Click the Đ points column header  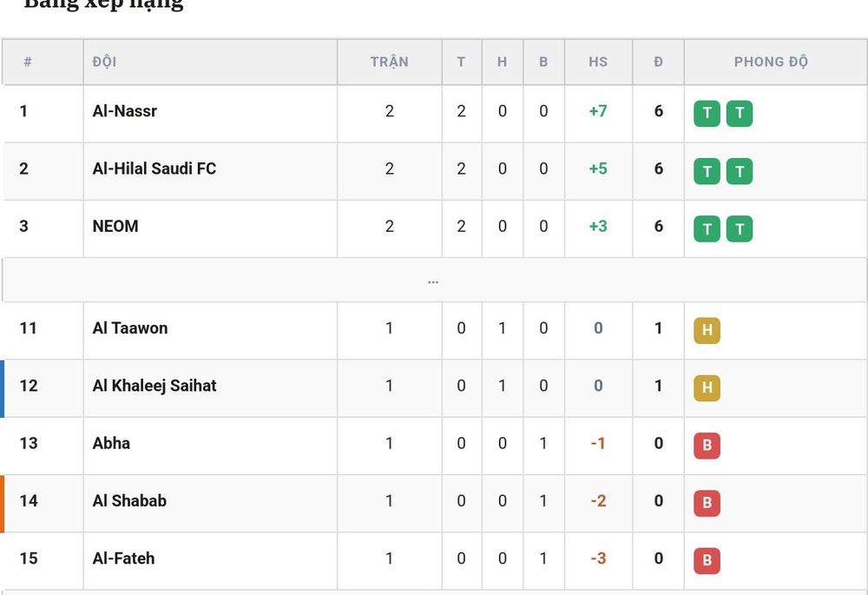click(x=658, y=62)
